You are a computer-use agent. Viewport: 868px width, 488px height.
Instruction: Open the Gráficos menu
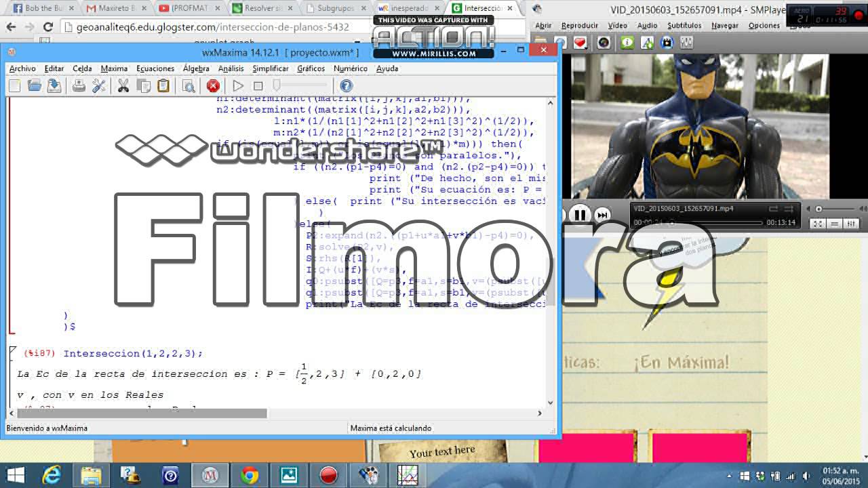click(x=311, y=68)
